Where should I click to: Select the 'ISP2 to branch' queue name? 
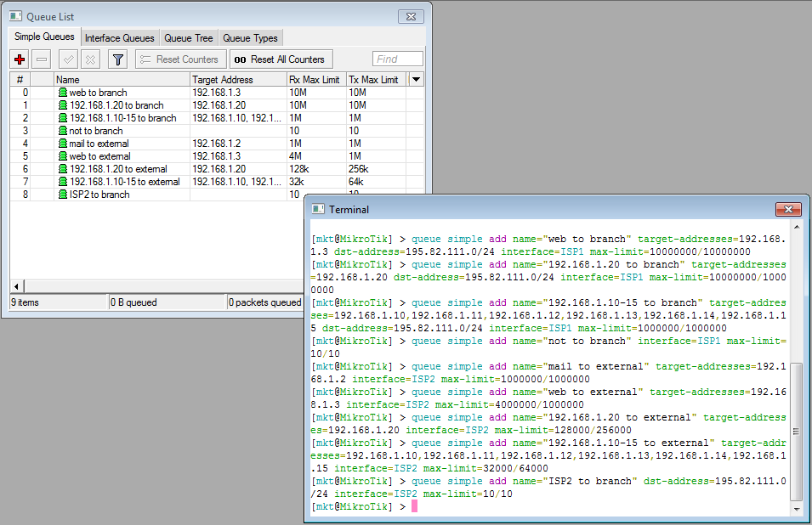coord(99,195)
